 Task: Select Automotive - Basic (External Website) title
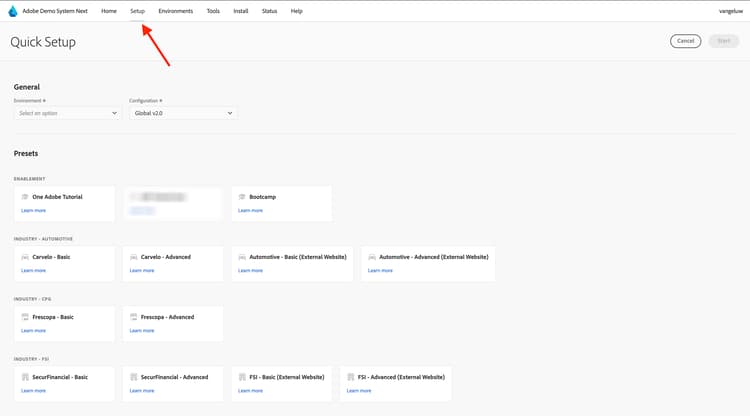tap(298, 257)
